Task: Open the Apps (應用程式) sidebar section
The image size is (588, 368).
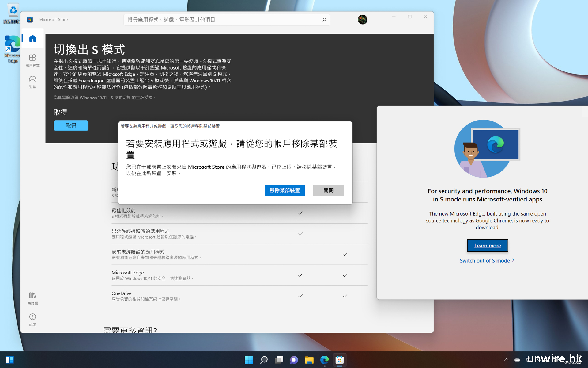Action: [32, 60]
